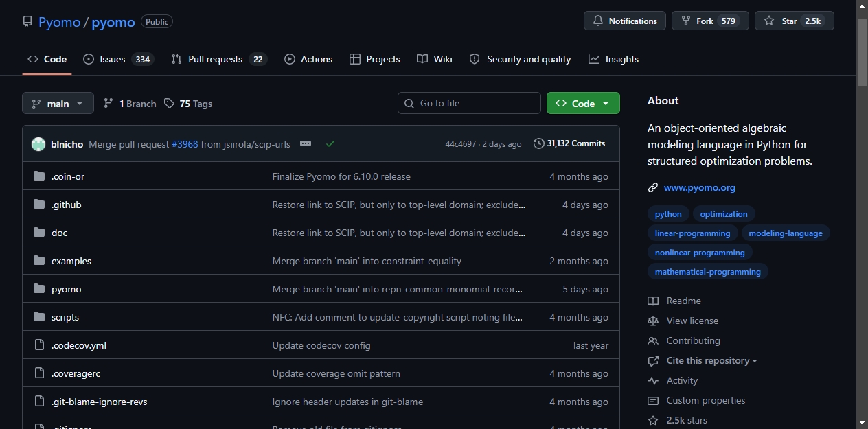Fork the pyomo repository
The height and width of the screenshot is (429, 868).
[710, 21]
